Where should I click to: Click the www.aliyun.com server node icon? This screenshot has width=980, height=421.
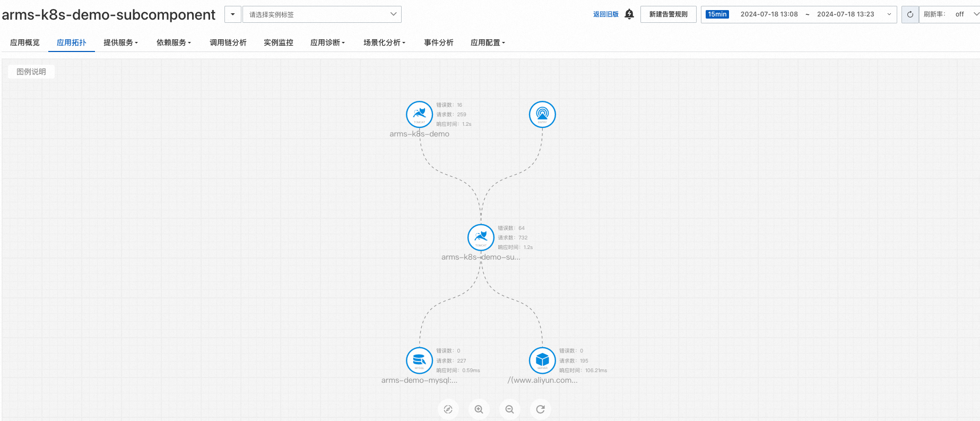[x=542, y=360]
